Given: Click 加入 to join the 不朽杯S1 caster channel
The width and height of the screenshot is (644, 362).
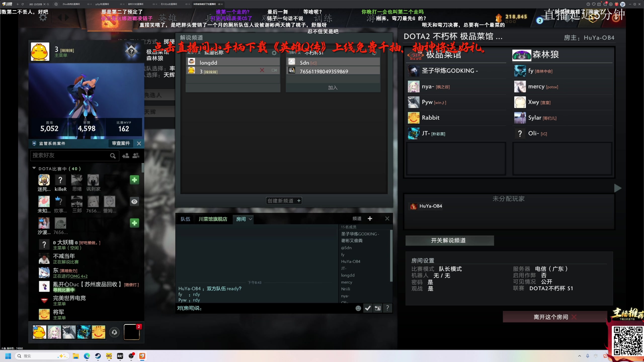Looking at the screenshot, I should pos(333,88).
